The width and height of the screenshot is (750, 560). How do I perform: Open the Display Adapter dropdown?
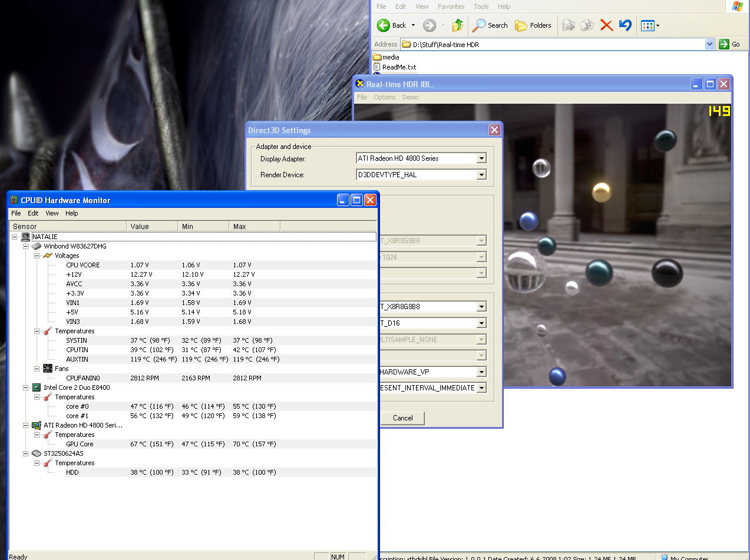(481, 158)
